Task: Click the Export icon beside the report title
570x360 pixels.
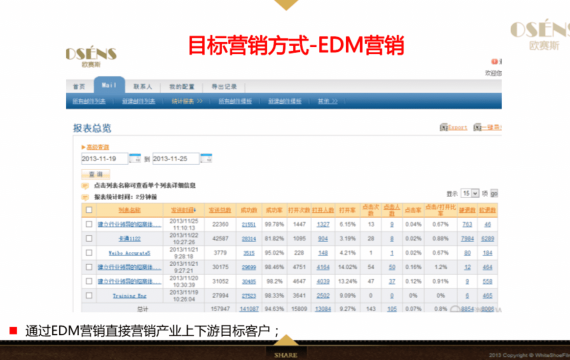Action: pyautogui.click(x=443, y=127)
